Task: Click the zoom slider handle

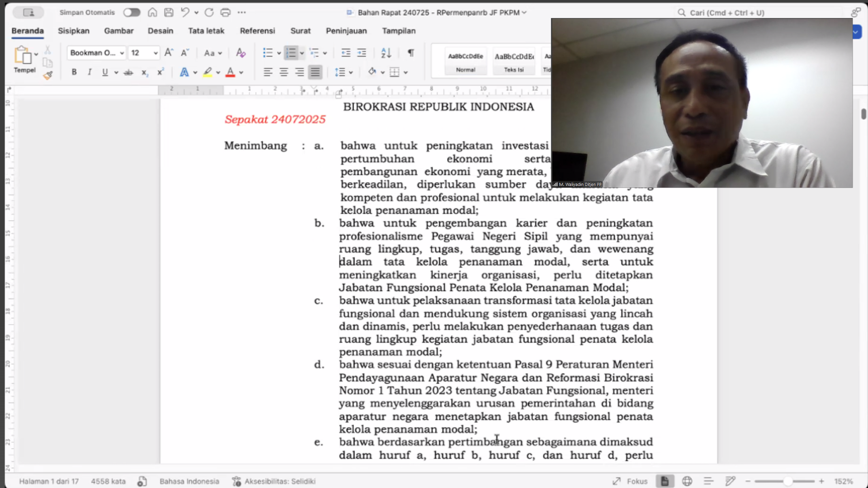Action: [788, 481]
